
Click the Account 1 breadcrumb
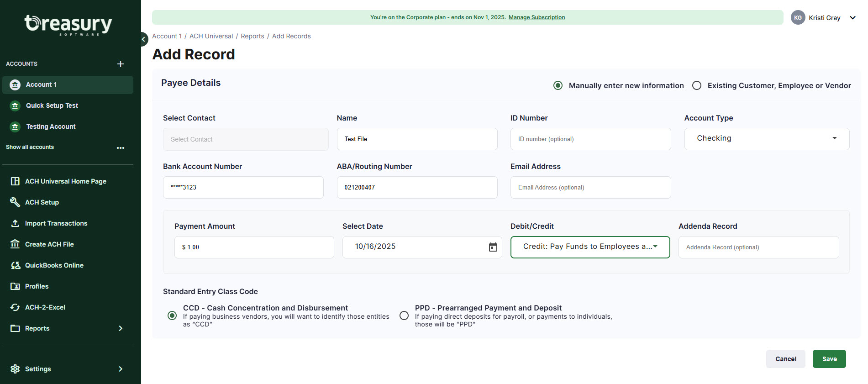pyautogui.click(x=167, y=36)
